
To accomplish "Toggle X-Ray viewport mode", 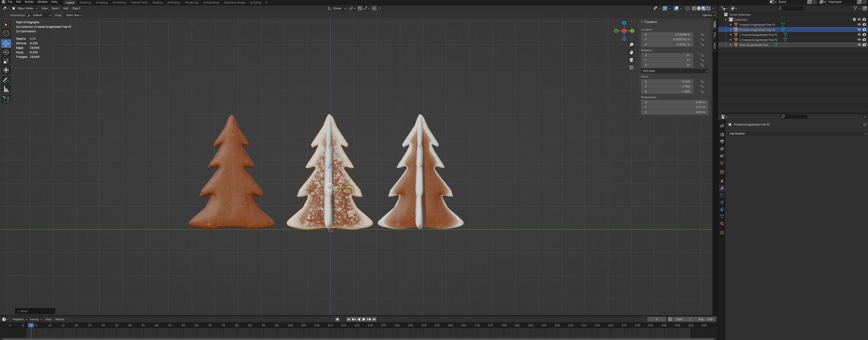I will coord(688,8).
